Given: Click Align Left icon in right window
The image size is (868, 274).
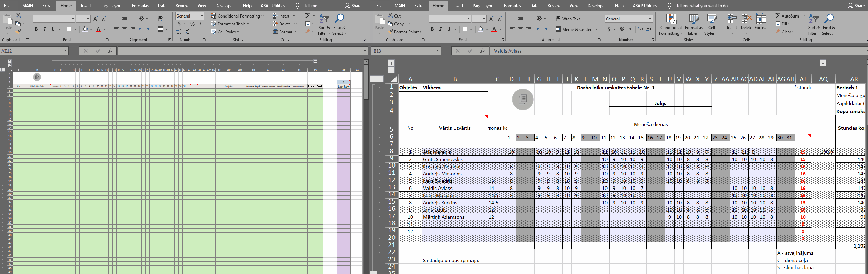Looking at the screenshot, I should [512, 29].
